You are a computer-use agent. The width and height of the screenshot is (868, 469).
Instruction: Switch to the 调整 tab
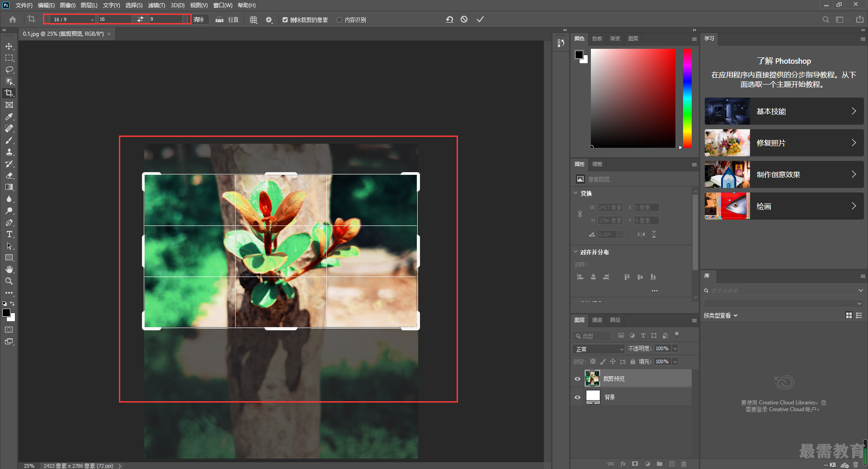[x=597, y=164]
